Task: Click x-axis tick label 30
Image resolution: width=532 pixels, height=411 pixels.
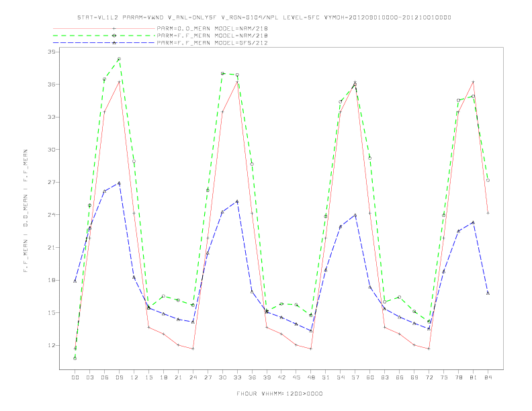Action: [222, 377]
